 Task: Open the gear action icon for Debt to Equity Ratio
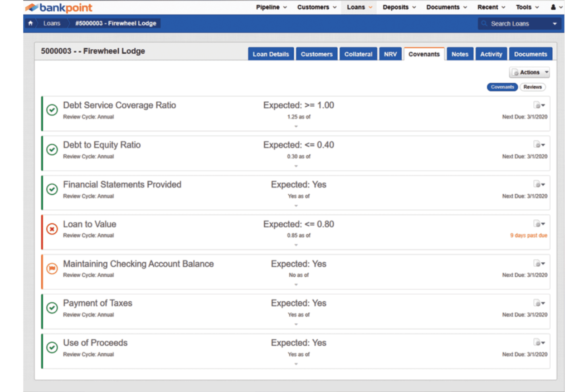[539, 145]
